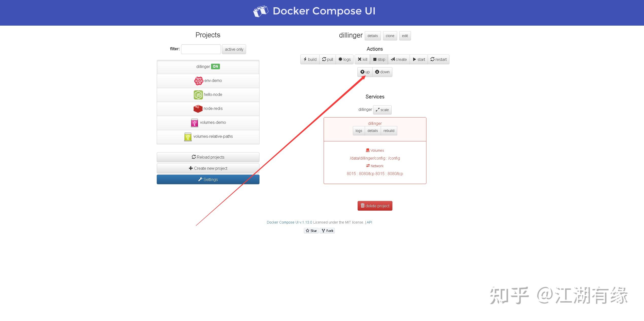Select the pull action for dillinger
This screenshot has width=644, height=321.
327,59
